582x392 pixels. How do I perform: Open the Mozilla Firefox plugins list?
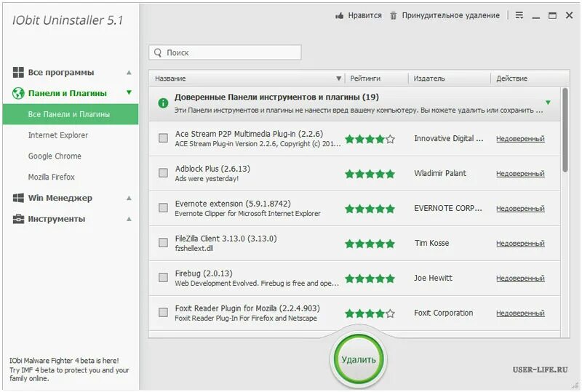pos(52,177)
